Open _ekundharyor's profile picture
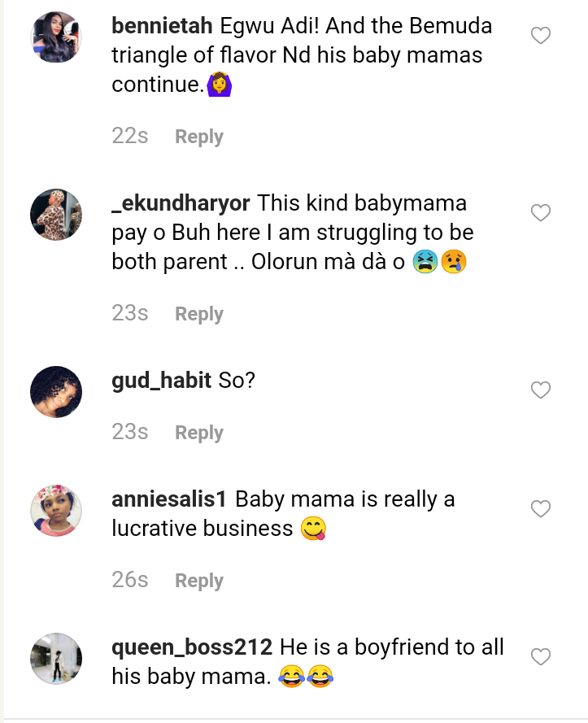 coord(56,215)
